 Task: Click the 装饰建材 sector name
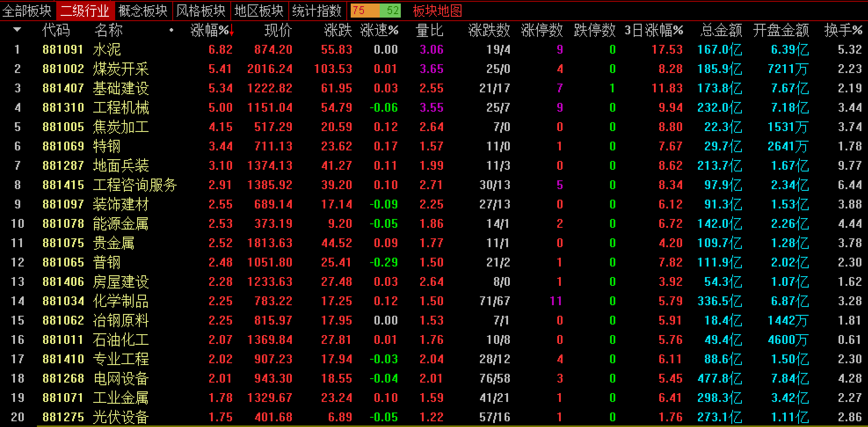coord(121,204)
